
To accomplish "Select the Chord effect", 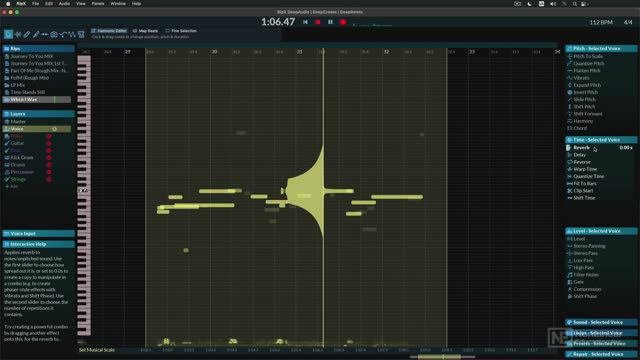I will tap(580, 128).
